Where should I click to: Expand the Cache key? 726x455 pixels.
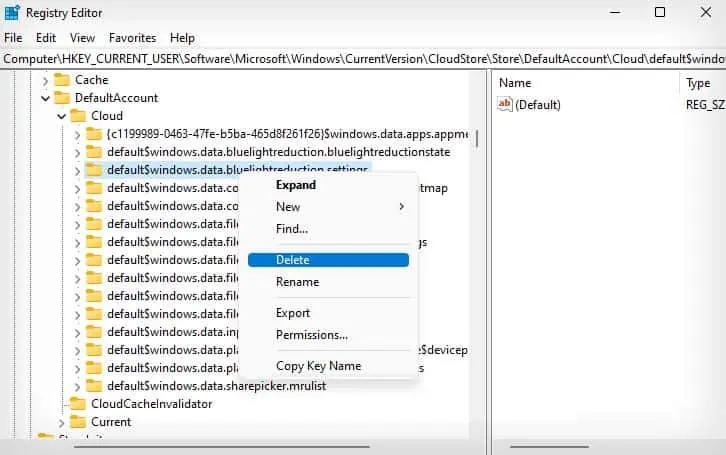45,81
